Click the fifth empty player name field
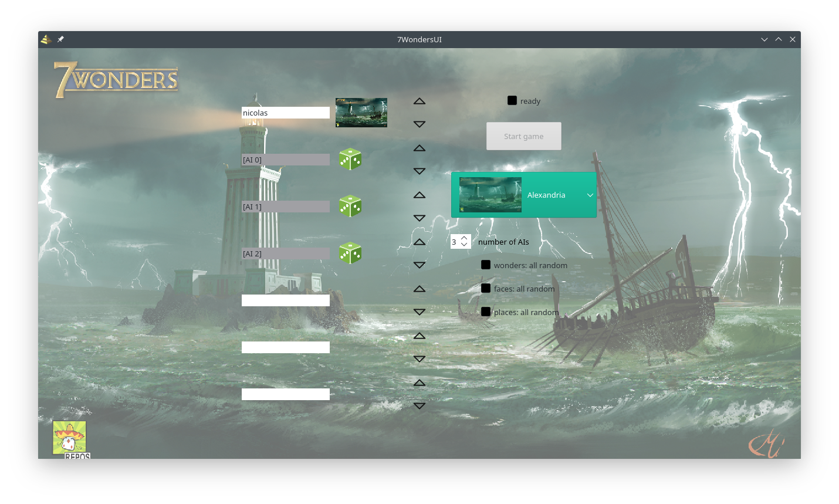 click(x=286, y=300)
